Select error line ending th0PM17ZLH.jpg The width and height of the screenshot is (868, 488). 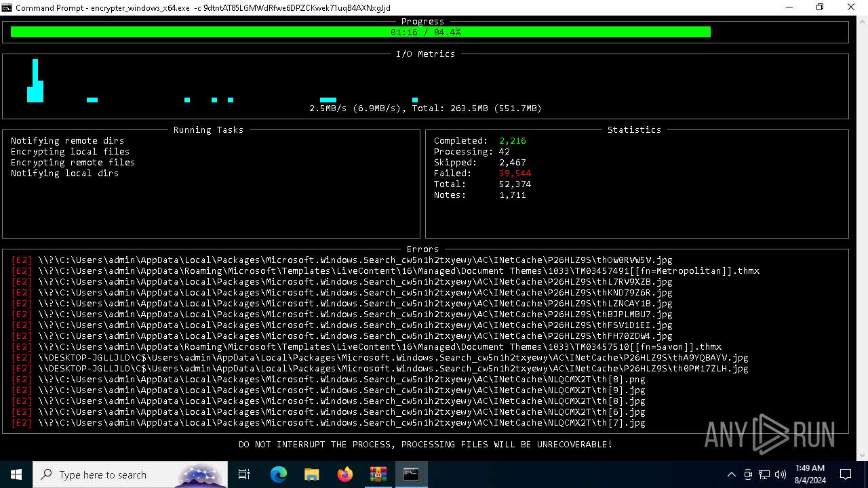point(380,368)
